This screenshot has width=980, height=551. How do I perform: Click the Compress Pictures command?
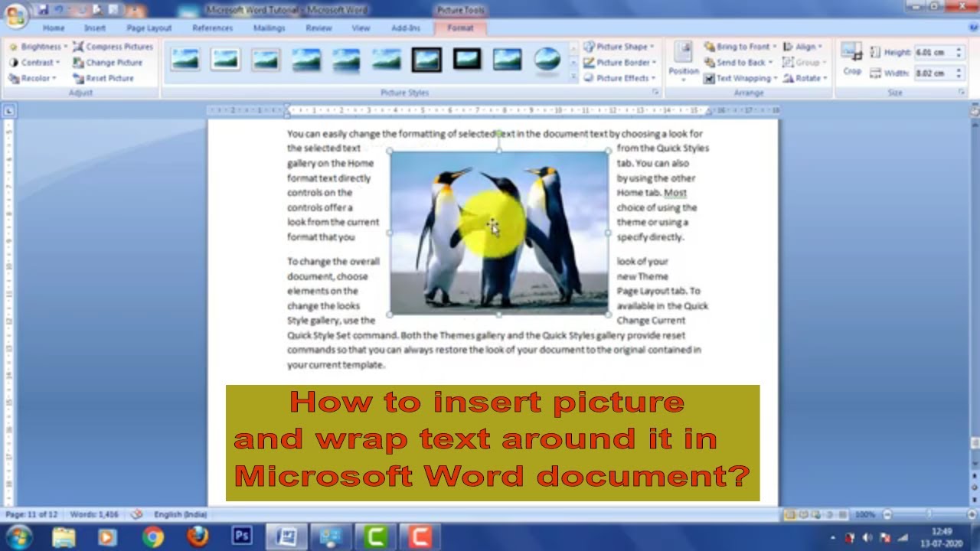coord(113,47)
